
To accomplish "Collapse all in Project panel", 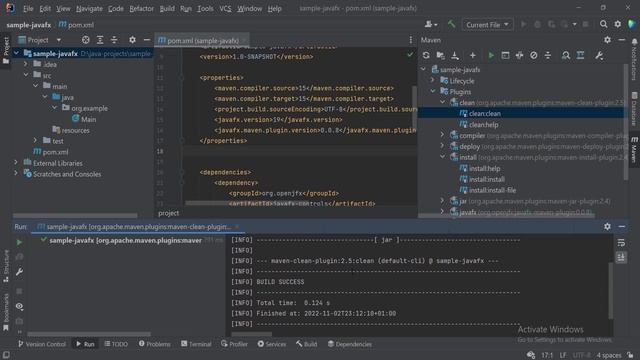I will 114,40.
